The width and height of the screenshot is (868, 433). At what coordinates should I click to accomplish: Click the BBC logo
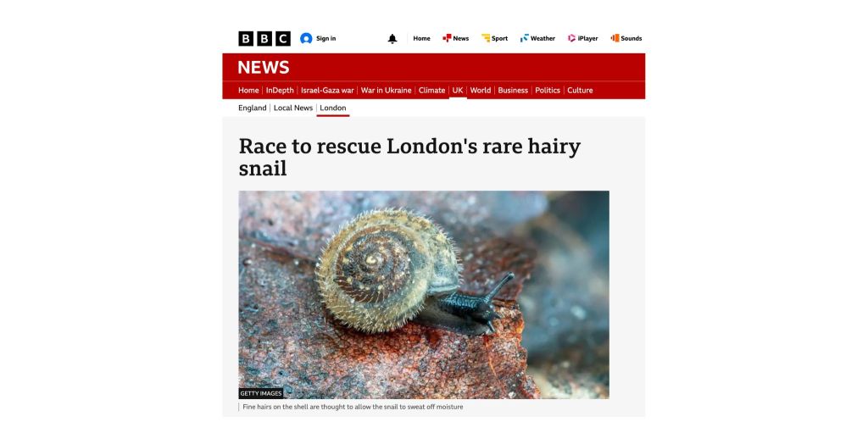(x=264, y=38)
